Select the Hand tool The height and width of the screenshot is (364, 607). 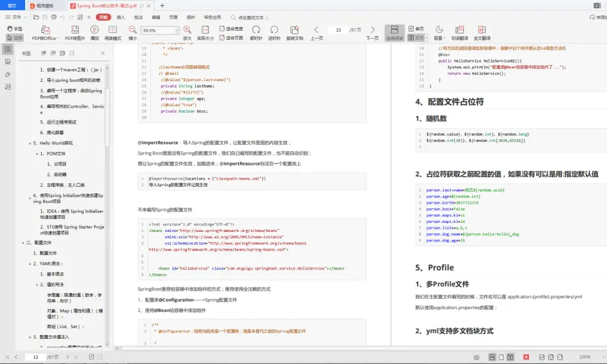point(15,28)
